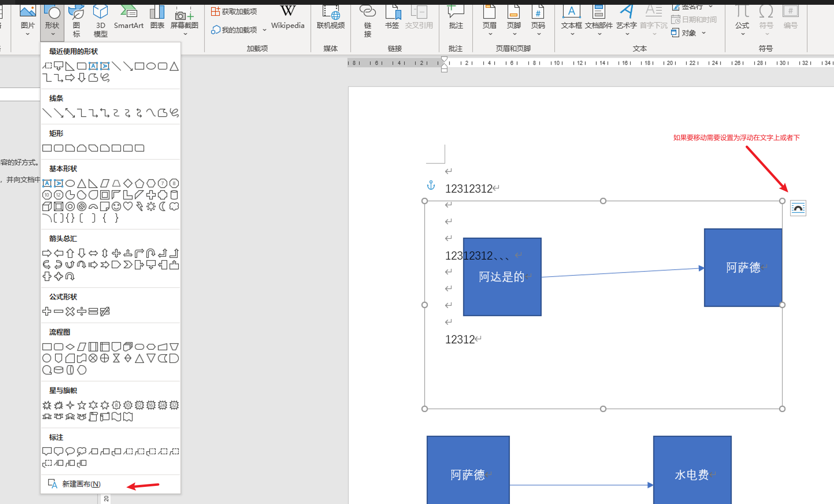This screenshot has height=504, width=834.
Task: Choose the oval speech bubble callout
Action: 70,451
